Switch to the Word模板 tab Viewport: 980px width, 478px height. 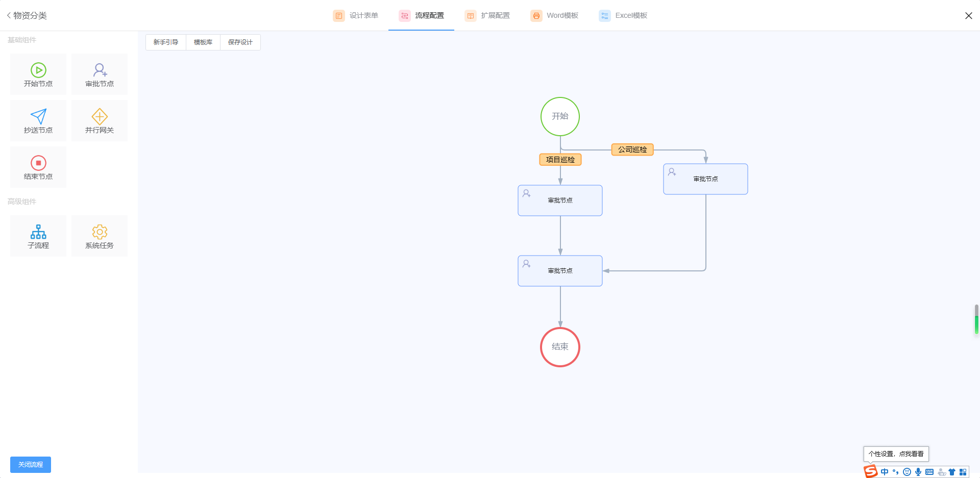[x=554, y=16]
